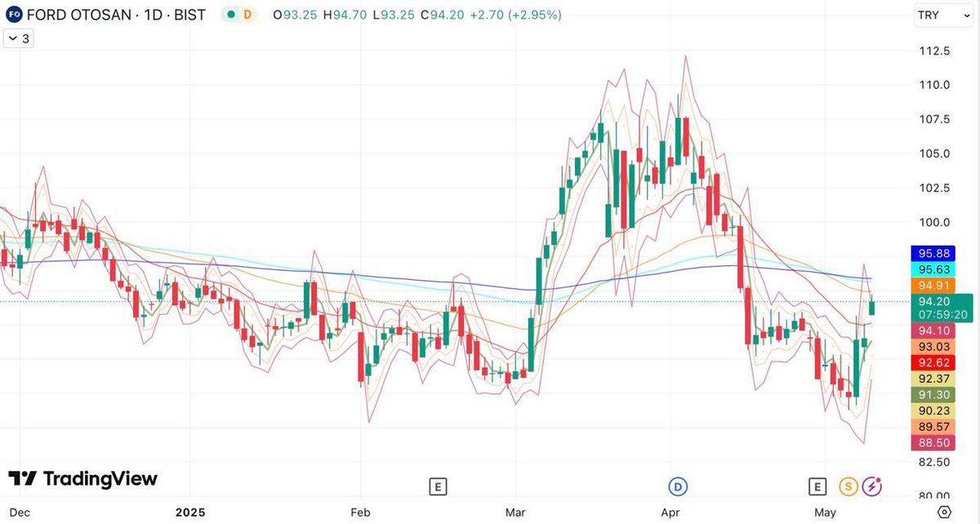Open the February earnings E marker

pos(439,487)
